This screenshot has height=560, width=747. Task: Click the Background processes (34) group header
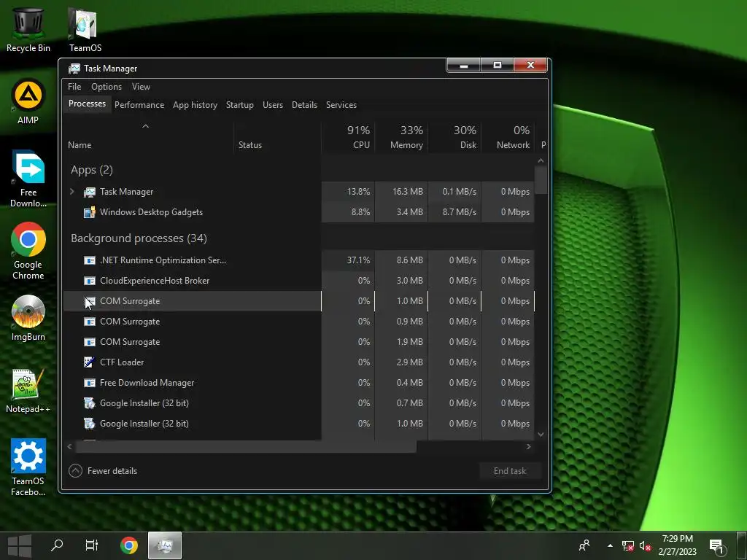tap(139, 238)
